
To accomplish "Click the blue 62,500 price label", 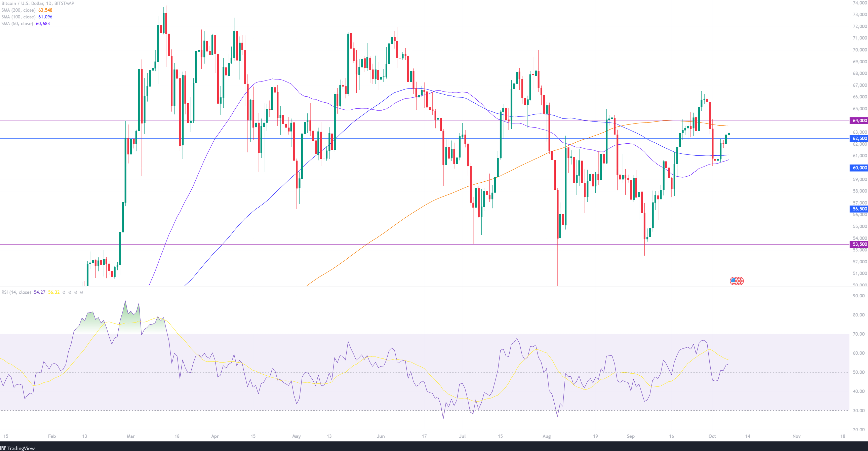I will click(x=859, y=138).
